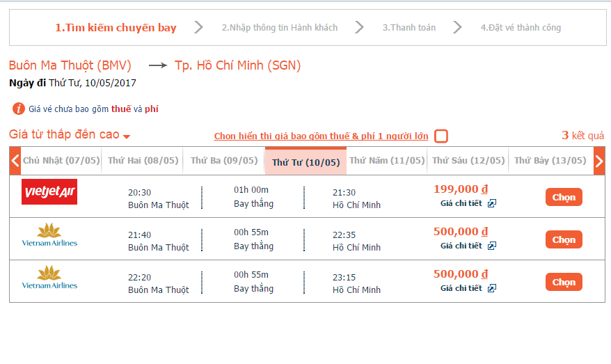
Task: Click the 199,000 đ price
Action: point(461,189)
